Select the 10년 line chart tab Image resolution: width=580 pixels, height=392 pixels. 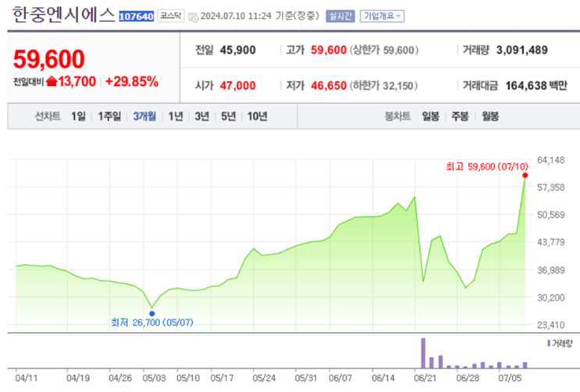[x=258, y=116]
